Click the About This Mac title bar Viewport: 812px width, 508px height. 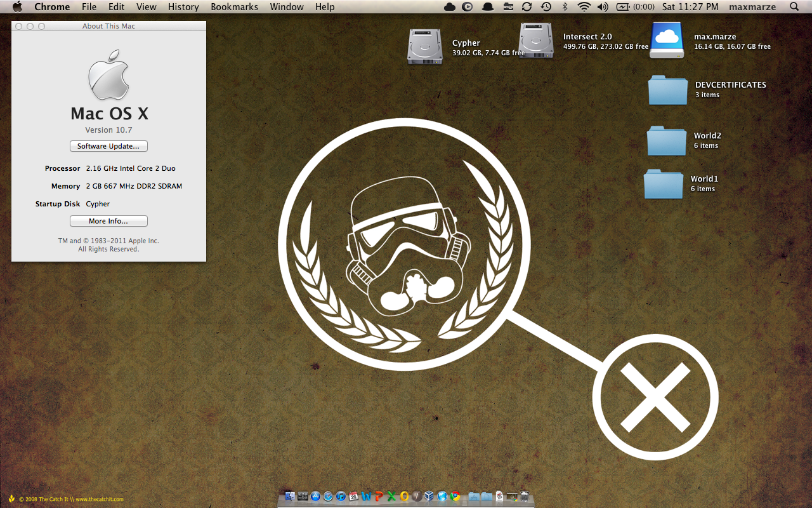click(108, 26)
